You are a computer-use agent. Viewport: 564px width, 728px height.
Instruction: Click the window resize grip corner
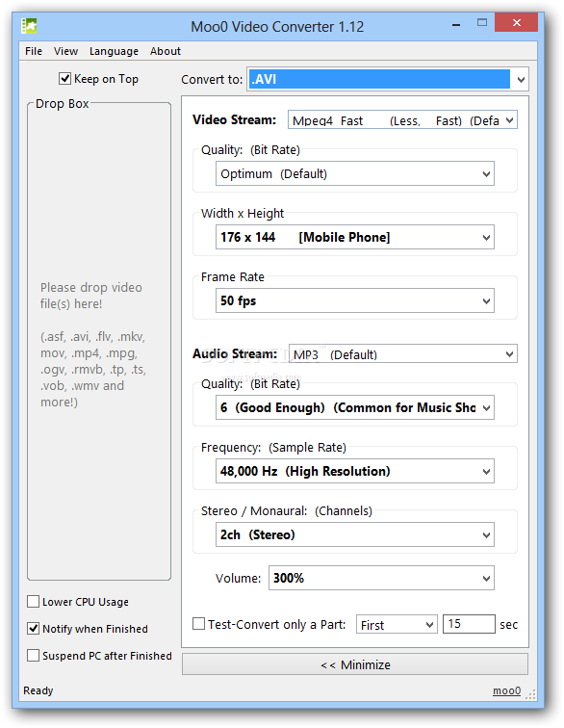[x=531, y=694]
